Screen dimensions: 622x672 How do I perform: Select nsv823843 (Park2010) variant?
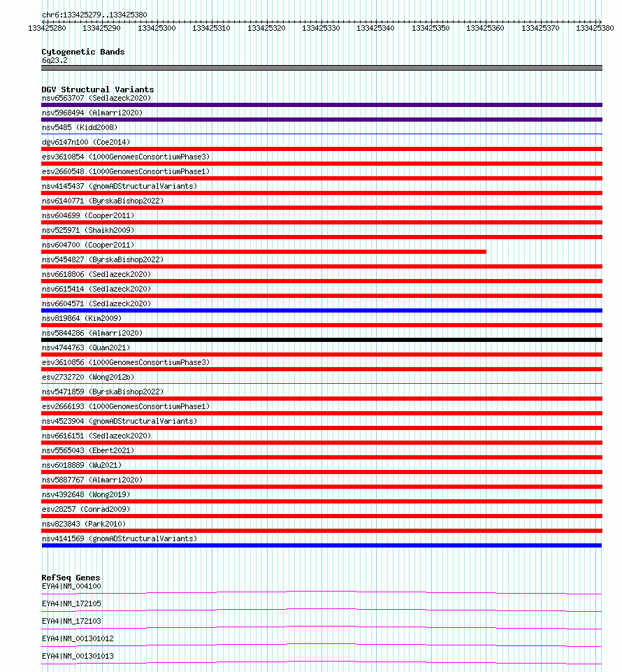[84, 523]
